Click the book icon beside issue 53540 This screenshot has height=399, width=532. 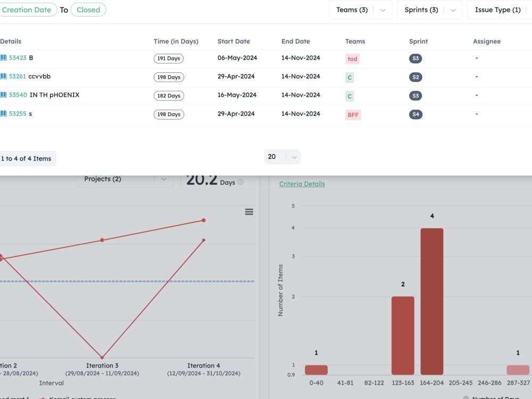click(3, 95)
